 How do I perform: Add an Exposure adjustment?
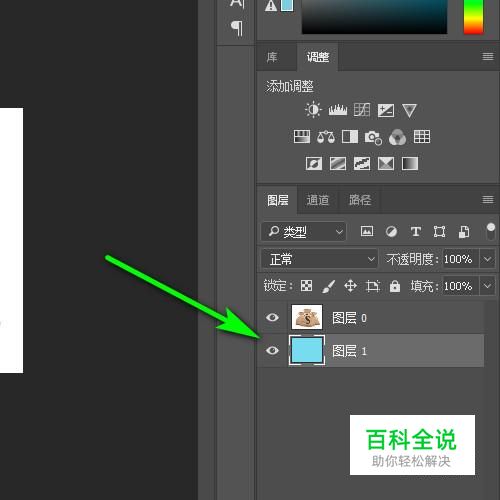[386, 110]
